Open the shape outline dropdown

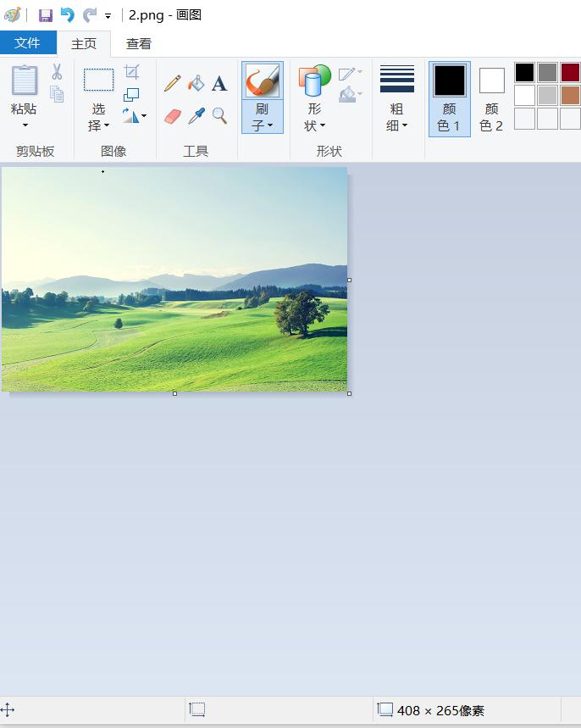tap(351, 74)
